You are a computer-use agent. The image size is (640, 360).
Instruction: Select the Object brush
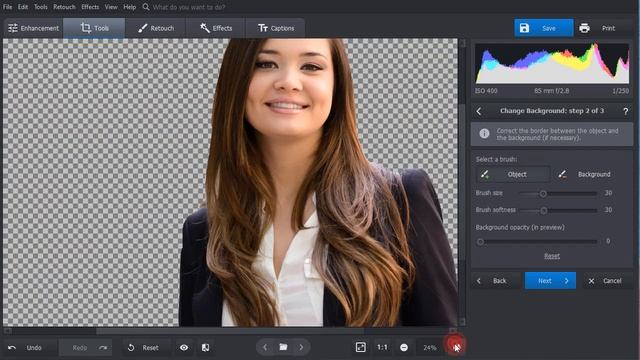pyautogui.click(x=513, y=174)
